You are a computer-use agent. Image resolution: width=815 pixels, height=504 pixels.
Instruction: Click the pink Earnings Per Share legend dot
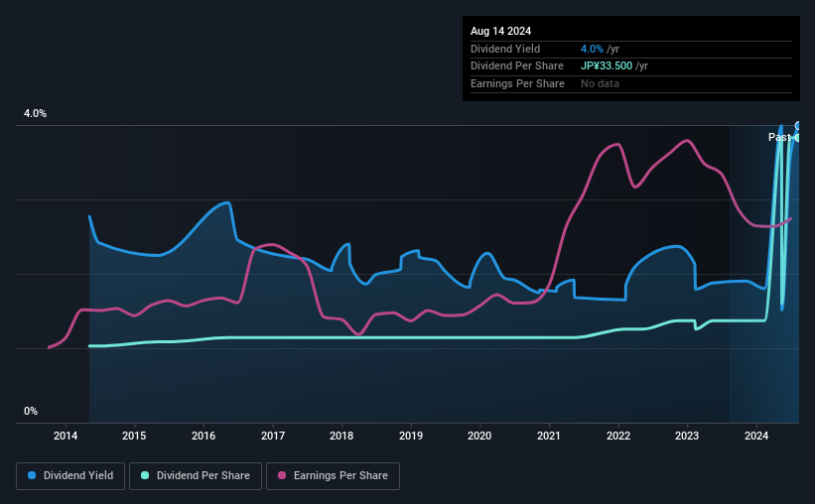282,475
